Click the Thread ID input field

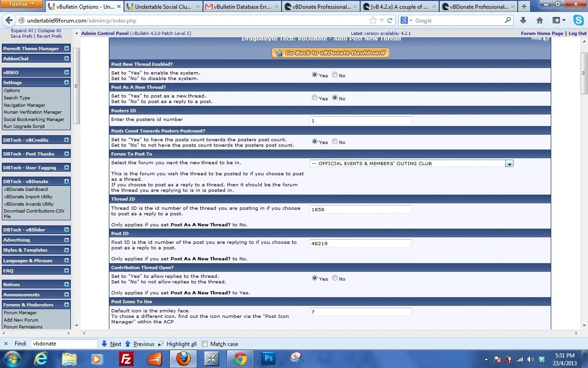(x=360, y=209)
